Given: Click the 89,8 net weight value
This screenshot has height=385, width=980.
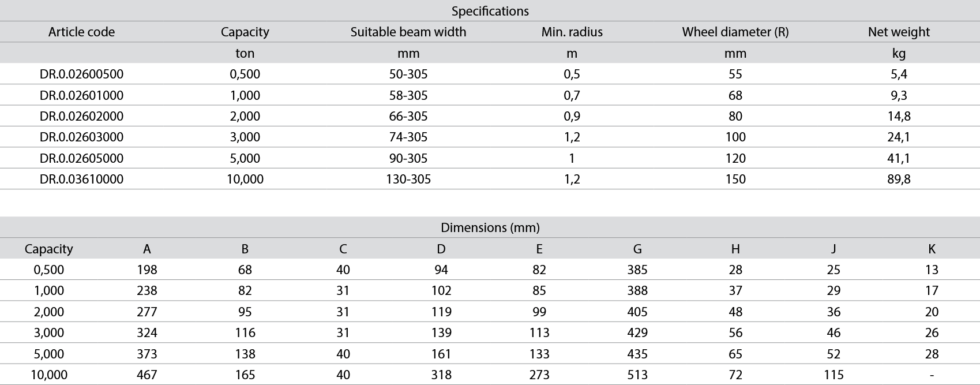Looking at the screenshot, I should click(x=899, y=180).
